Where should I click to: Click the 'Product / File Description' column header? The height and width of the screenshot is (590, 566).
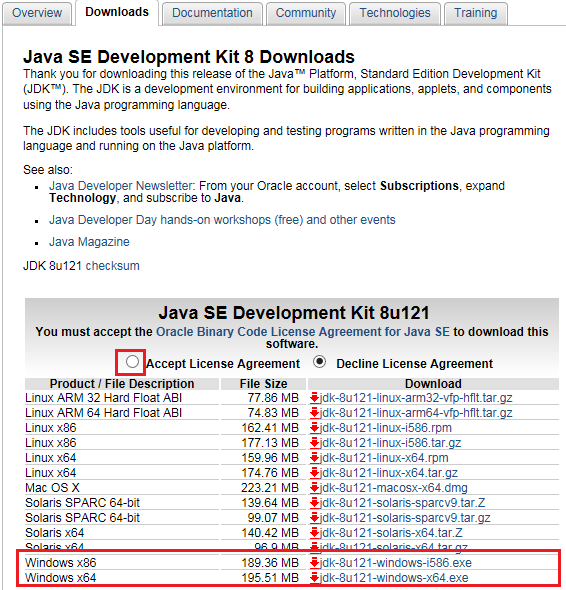click(x=122, y=384)
